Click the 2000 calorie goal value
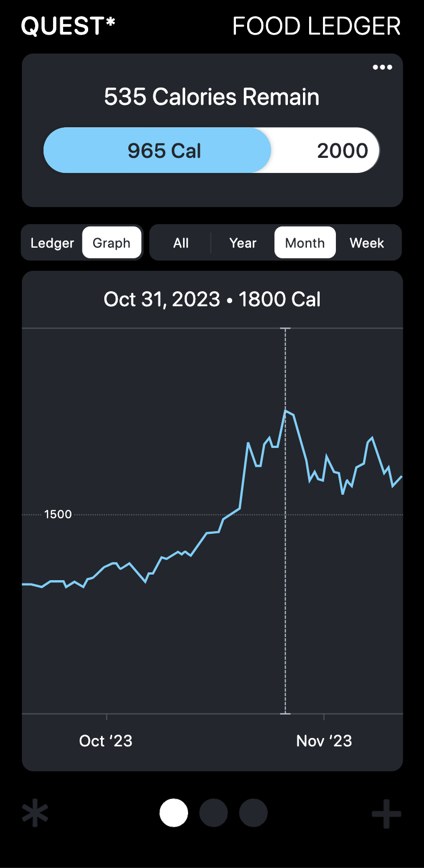 click(x=343, y=151)
